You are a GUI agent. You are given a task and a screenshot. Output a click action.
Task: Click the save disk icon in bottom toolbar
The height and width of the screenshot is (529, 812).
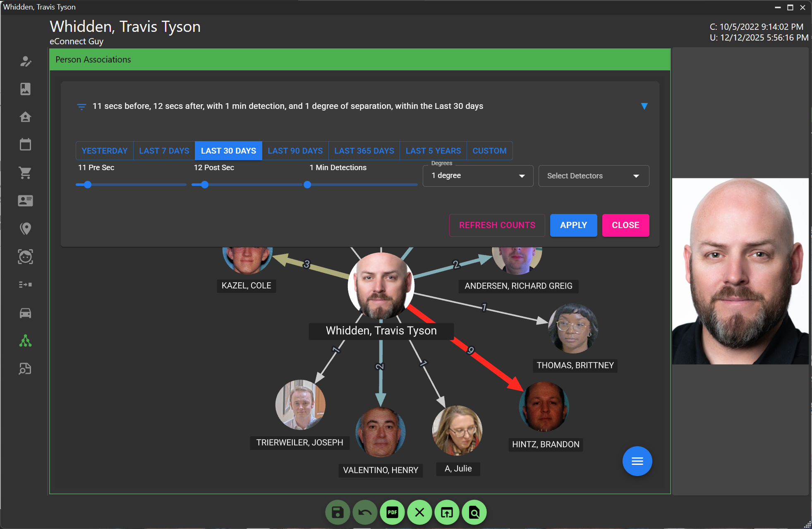pyautogui.click(x=338, y=512)
